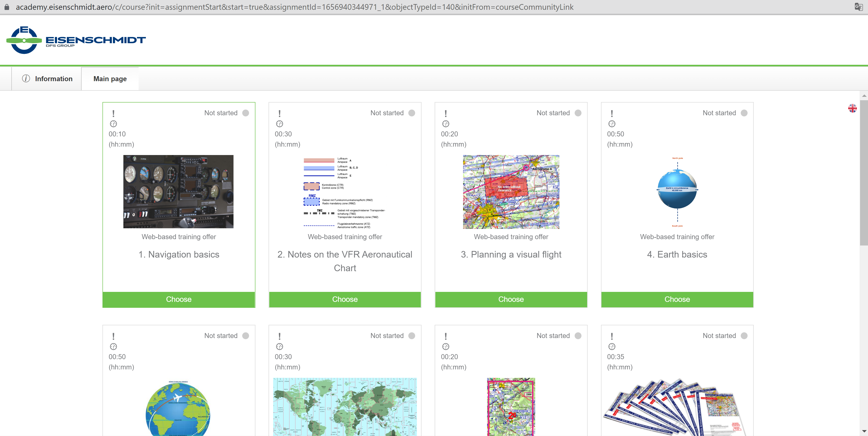Image resolution: width=868 pixels, height=436 pixels.
Task: Click the status circle on the 00:35 card
Action: 744,336
